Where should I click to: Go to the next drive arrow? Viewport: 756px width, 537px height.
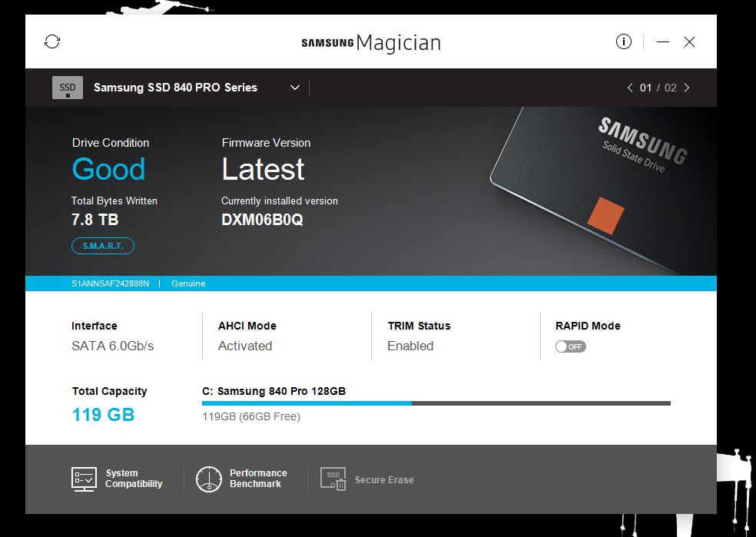tap(687, 88)
